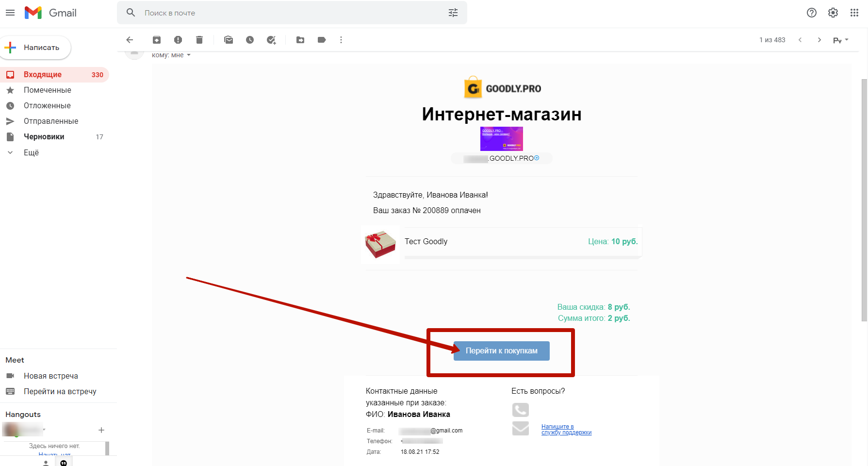The height and width of the screenshot is (466, 868).
Task: Open the Settings gear icon
Action: click(833, 13)
